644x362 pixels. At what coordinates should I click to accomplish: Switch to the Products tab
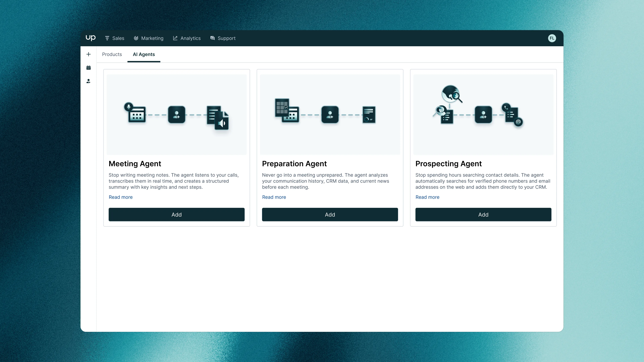(112, 54)
